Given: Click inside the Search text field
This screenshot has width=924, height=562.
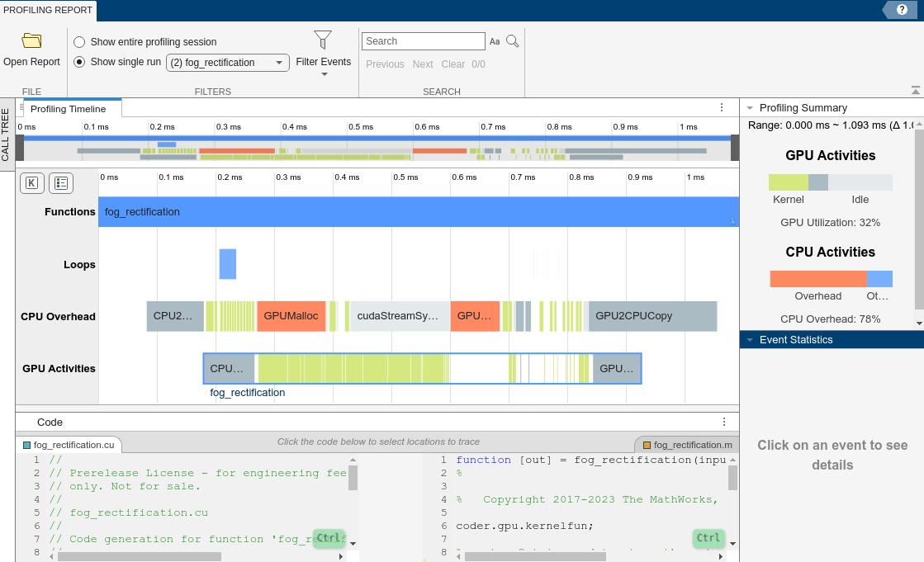Looking at the screenshot, I should point(423,41).
